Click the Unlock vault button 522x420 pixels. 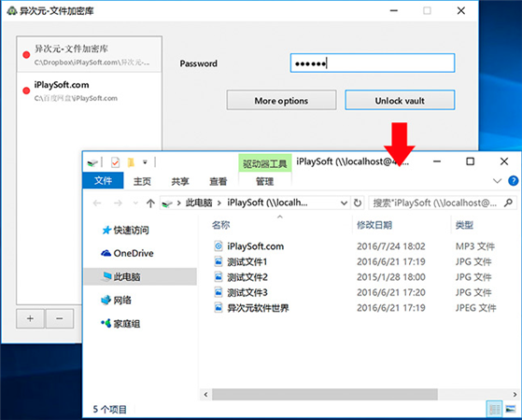[x=400, y=100]
